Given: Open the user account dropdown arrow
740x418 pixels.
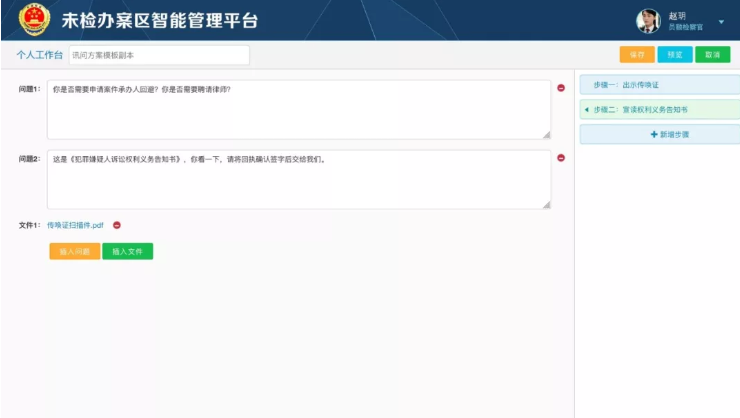Looking at the screenshot, I should [x=721, y=21].
